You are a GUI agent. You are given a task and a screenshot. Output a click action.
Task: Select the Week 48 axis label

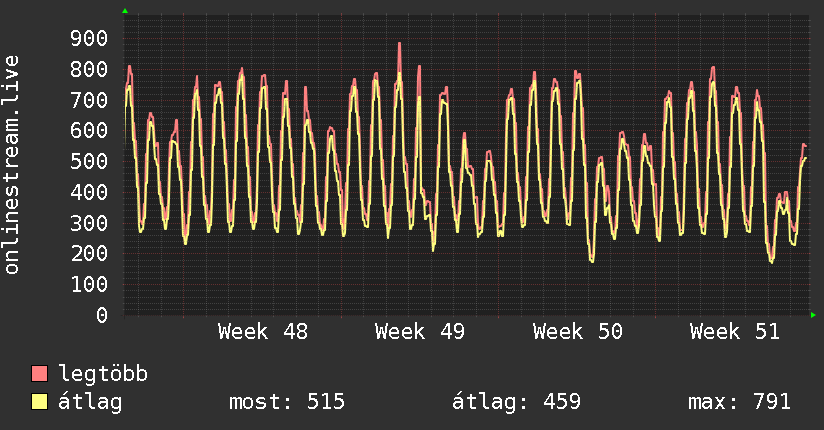(x=263, y=332)
